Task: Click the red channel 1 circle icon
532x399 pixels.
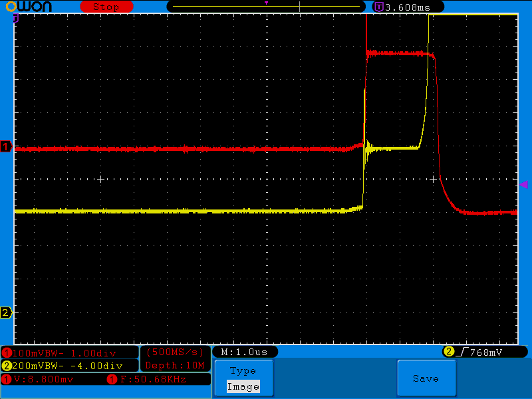Action: pyautogui.click(x=7, y=353)
